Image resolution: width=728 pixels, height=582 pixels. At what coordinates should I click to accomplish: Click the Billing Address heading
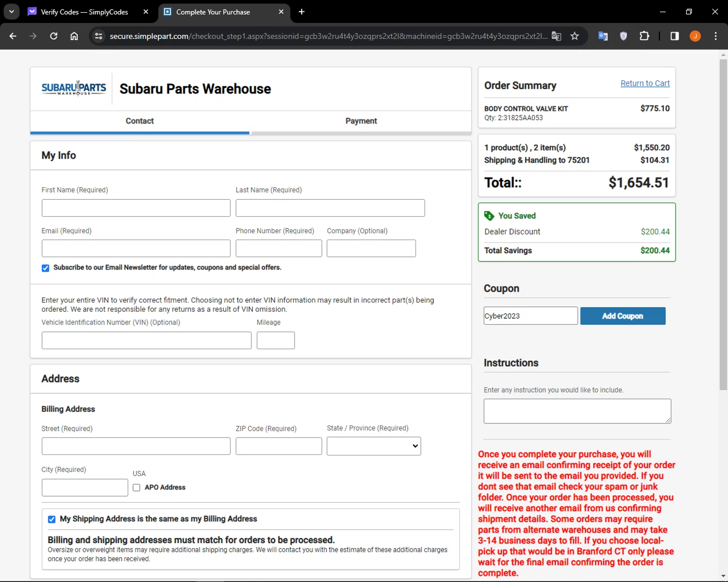[x=68, y=409]
